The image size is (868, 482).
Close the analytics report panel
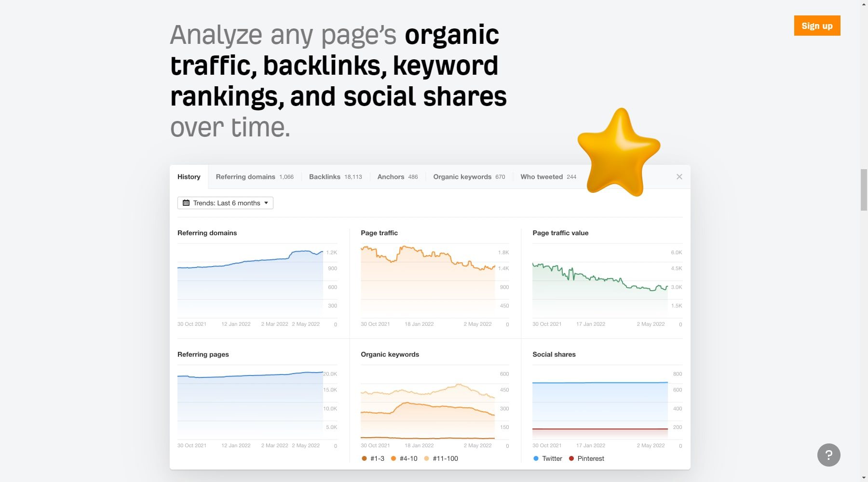pos(679,176)
